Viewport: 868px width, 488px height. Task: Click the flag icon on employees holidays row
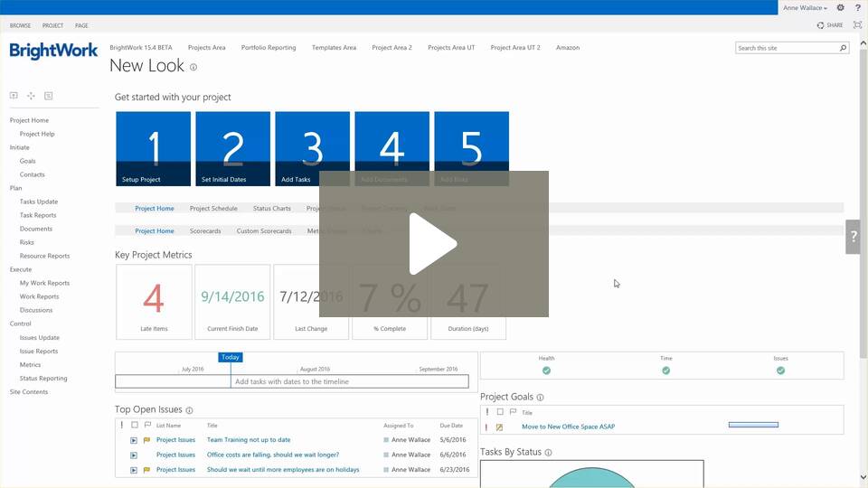(x=146, y=470)
